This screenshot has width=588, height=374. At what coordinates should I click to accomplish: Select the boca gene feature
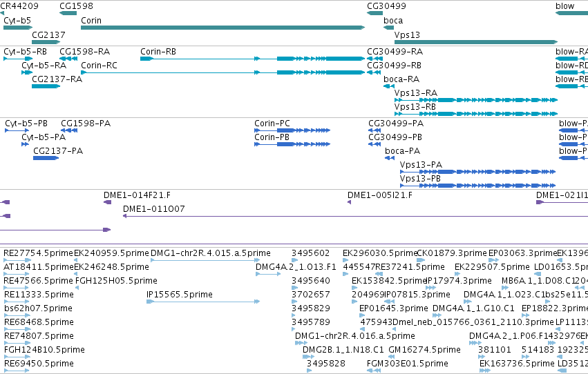coord(388,28)
